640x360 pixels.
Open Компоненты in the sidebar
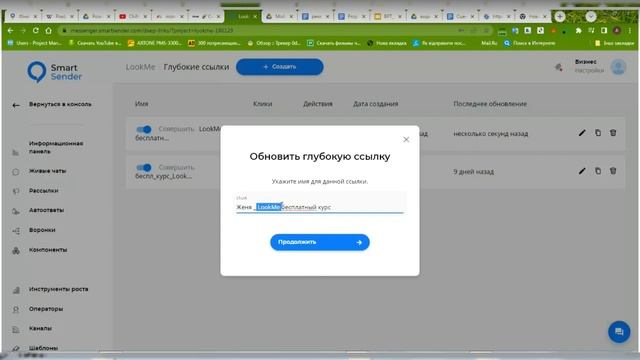point(48,250)
